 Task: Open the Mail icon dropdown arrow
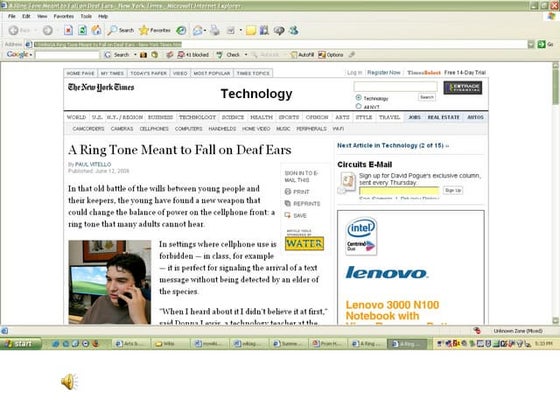point(205,31)
